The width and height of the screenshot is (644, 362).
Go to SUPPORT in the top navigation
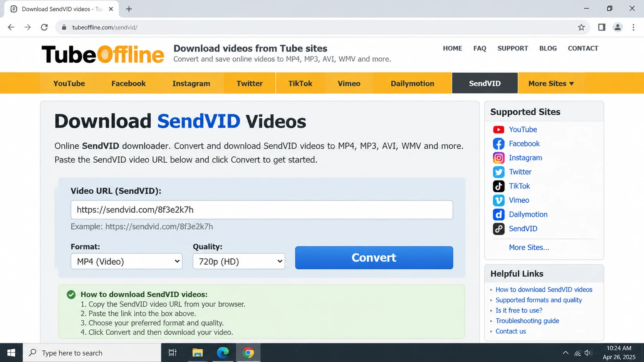(513, 48)
